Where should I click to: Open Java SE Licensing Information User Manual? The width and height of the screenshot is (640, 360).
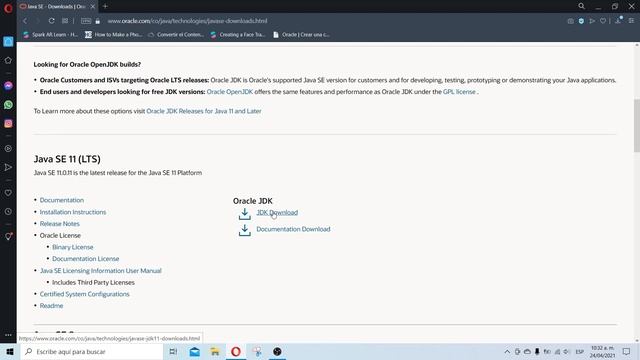pyautogui.click(x=100, y=271)
